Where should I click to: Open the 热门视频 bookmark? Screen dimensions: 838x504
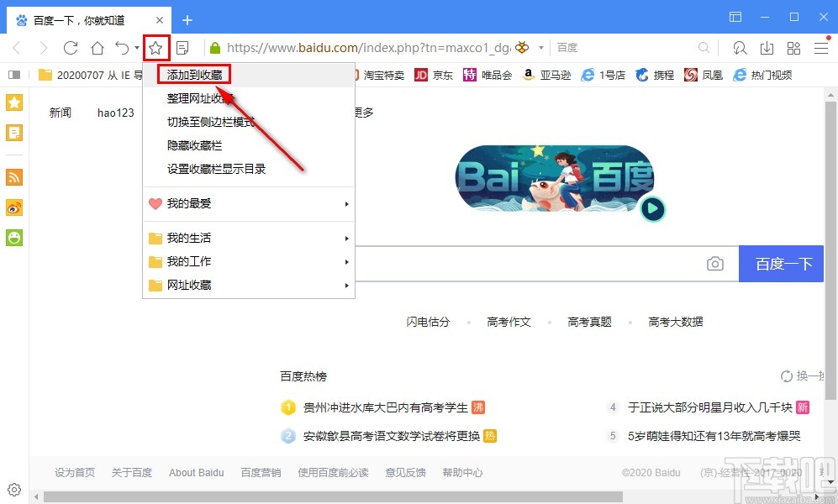click(x=762, y=76)
